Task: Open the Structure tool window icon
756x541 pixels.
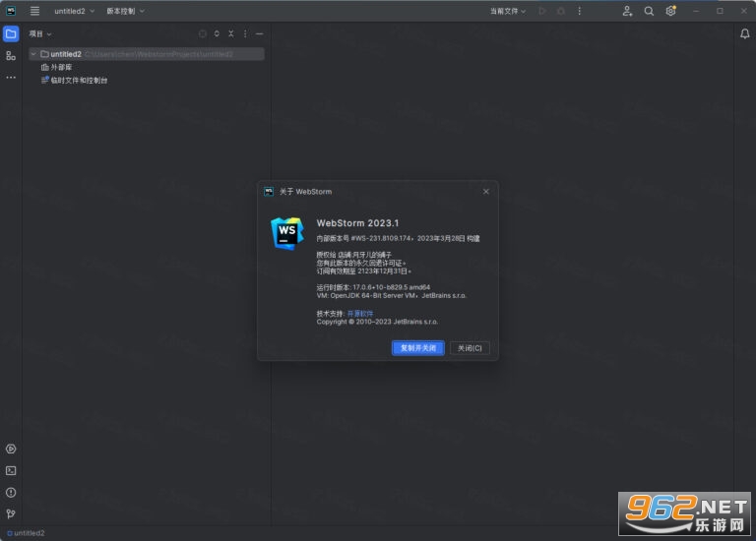Action: click(11, 55)
